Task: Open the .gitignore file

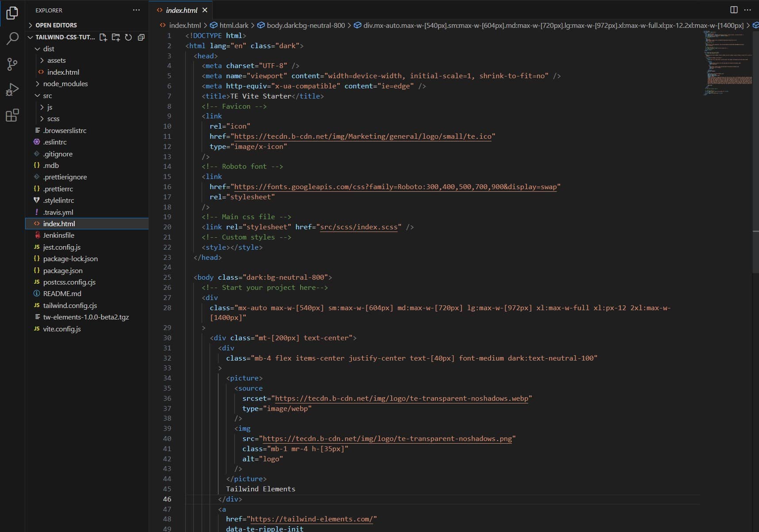Action: (87, 154)
